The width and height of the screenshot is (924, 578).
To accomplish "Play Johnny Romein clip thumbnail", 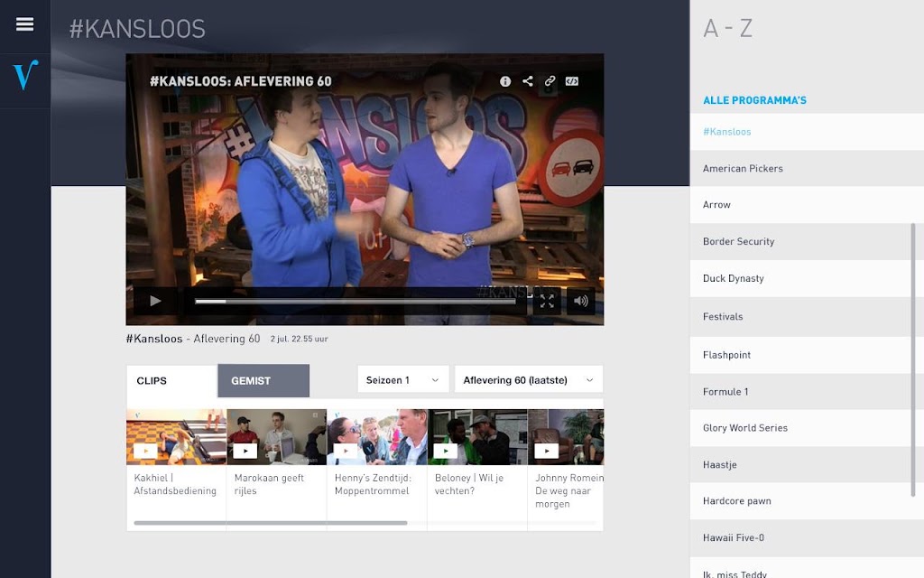I will 566,437.
